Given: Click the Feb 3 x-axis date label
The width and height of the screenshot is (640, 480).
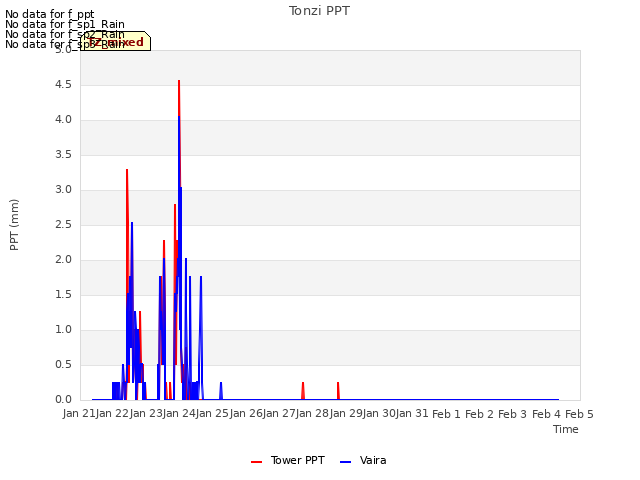Looking at the screenshot, I should 513,414.
